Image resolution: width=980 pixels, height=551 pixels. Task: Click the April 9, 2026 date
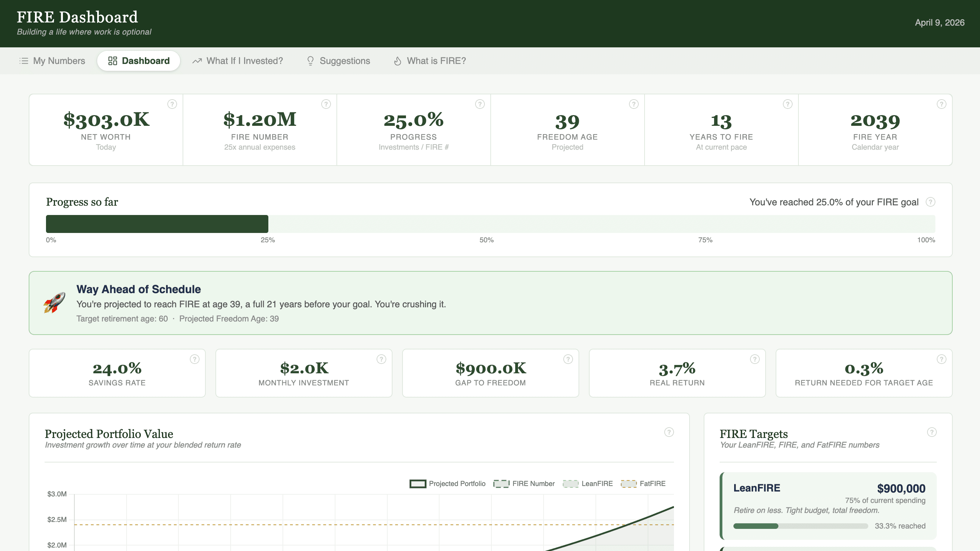[940, 23]
